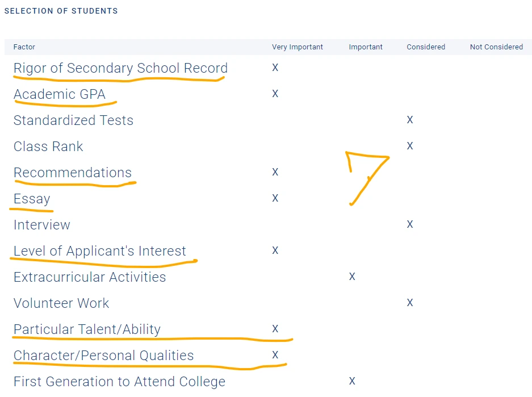Select the "Particular Talent/Ability" factor text
Image resolution: width=532 pixels, height=397 pixels.
(87, 329)
